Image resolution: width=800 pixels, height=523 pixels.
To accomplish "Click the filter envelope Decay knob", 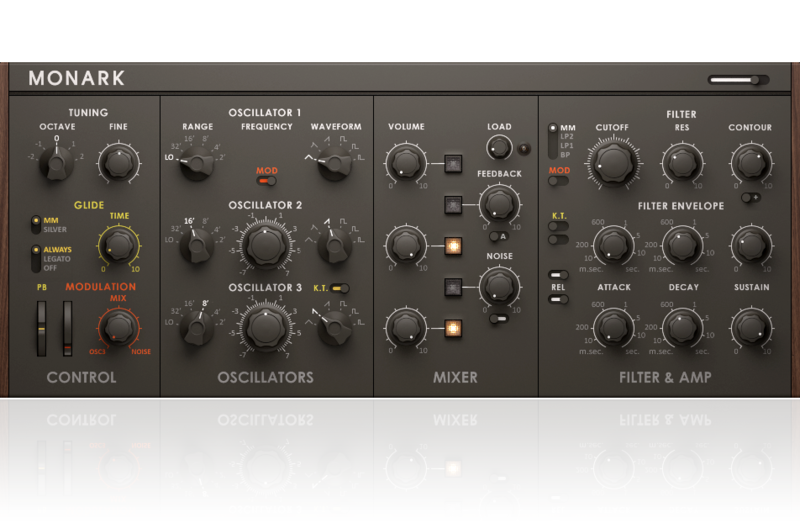I will [682, 245].
